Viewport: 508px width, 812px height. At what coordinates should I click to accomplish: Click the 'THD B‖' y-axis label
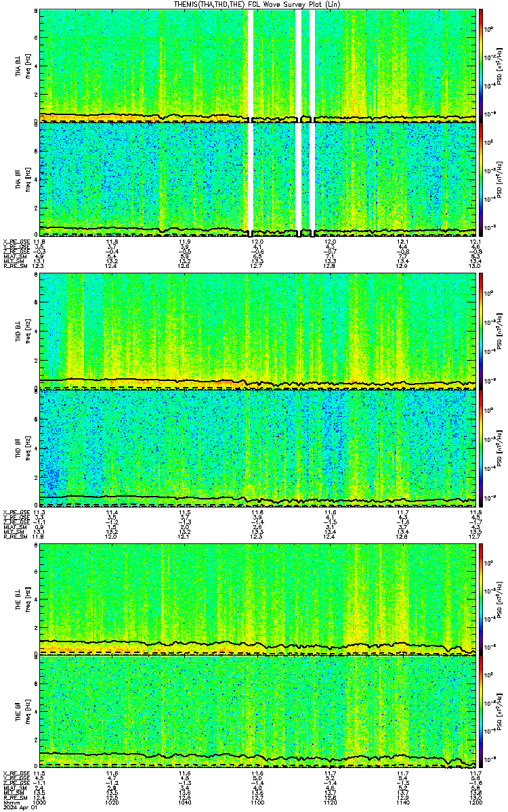pos(19,447)
